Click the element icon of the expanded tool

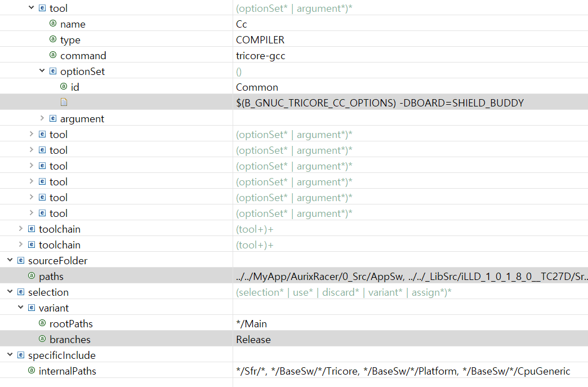click(x=42, y=8)
